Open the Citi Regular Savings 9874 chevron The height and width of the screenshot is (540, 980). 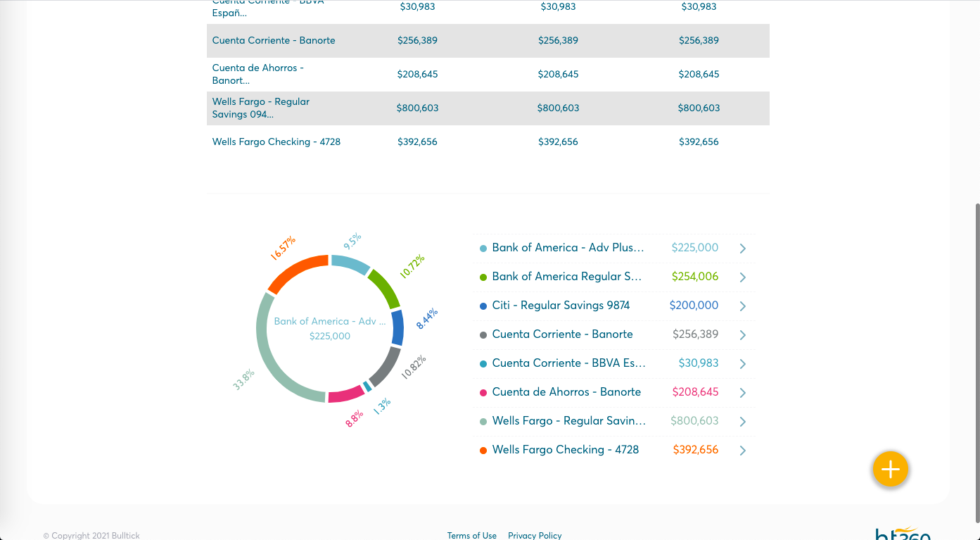coord(743,306)
